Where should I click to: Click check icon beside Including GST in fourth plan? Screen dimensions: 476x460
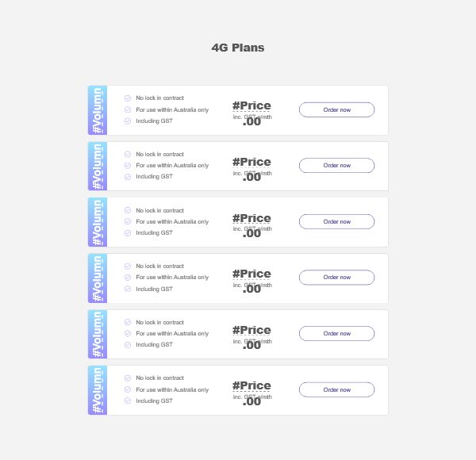click(128, 289)
